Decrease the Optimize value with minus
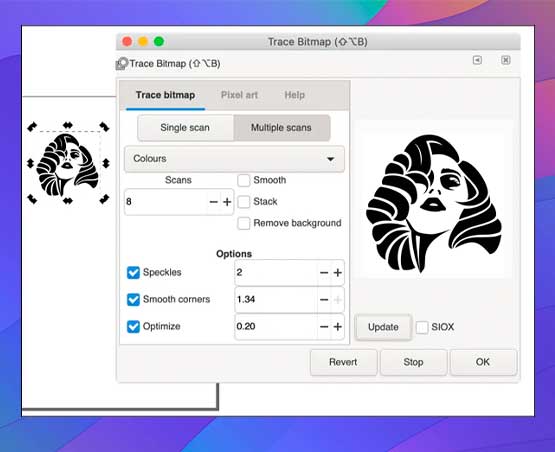555x452 pixels. [x=324, y=327]
